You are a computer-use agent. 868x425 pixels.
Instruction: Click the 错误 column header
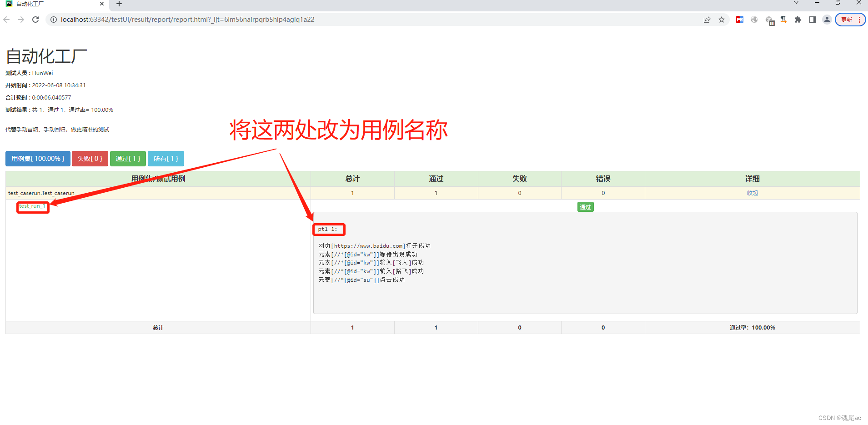[603, 179]
